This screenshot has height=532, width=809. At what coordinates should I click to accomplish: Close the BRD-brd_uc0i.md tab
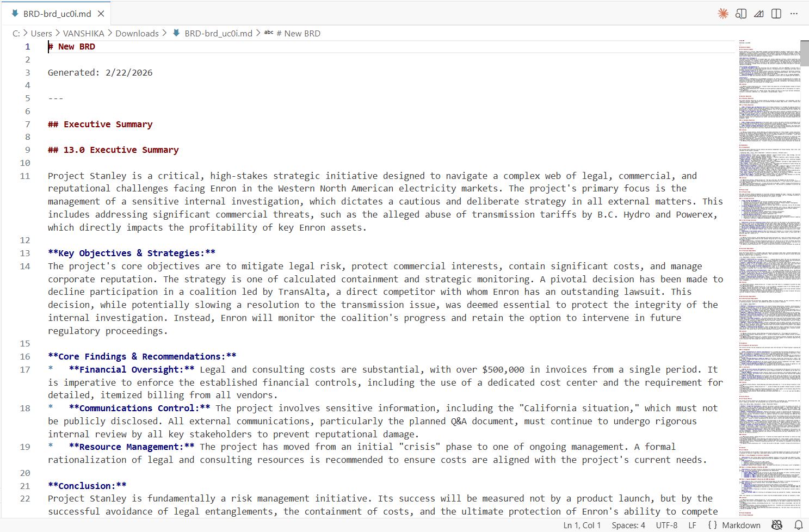101,14
